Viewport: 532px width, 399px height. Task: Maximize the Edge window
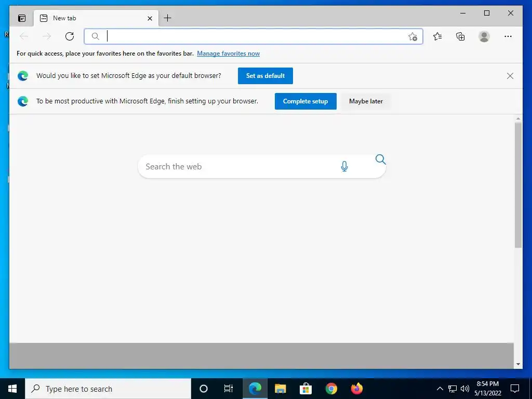pos(486,13)
